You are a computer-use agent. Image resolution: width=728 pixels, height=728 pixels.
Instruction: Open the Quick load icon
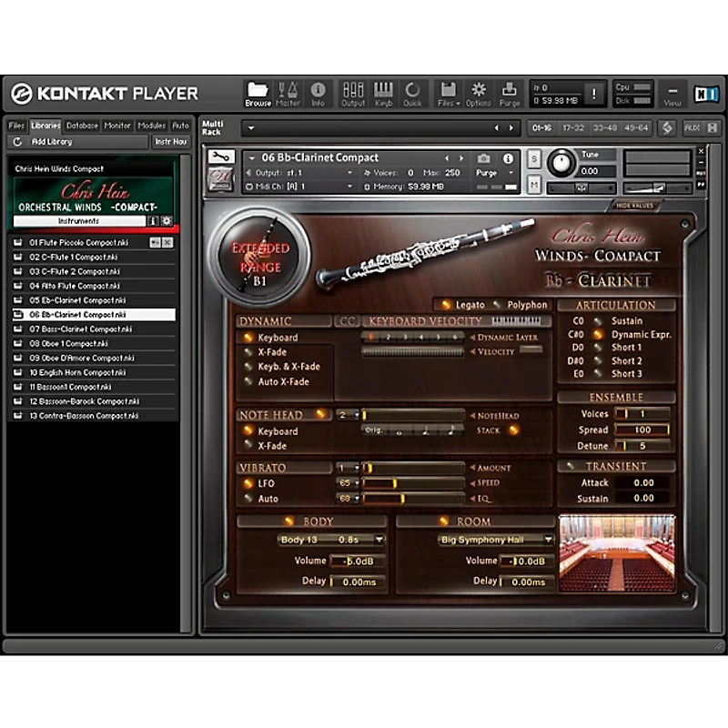click(x=412, y=94)
